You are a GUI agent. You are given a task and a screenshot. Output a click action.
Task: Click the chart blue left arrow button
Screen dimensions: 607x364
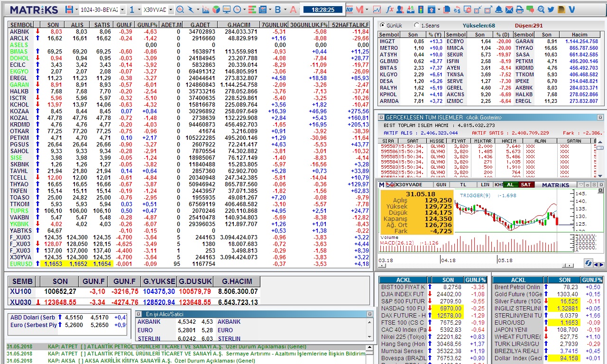(x=596, y=264)
